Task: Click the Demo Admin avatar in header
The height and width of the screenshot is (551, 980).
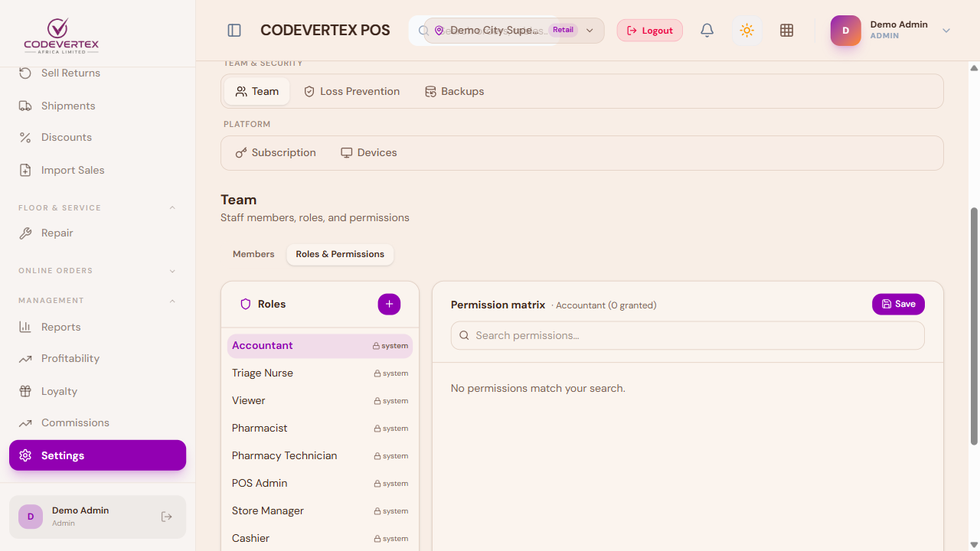Action: [x=846, y=31]
